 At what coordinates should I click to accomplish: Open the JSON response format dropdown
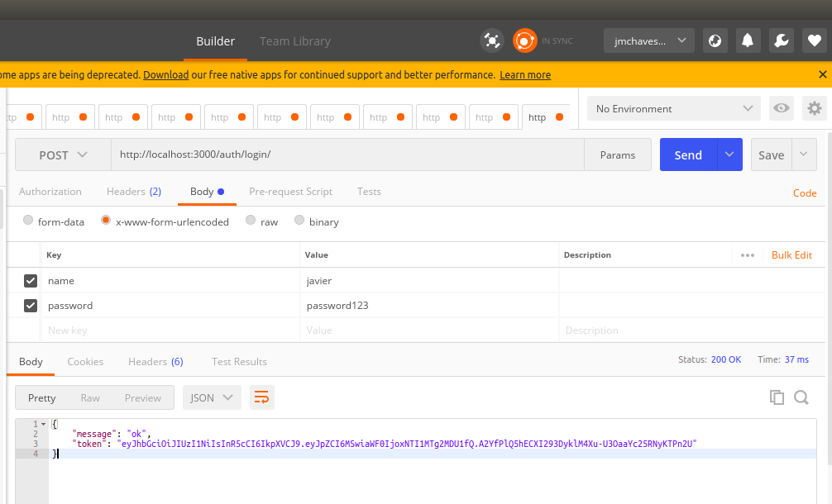click(x=212, y=397)
